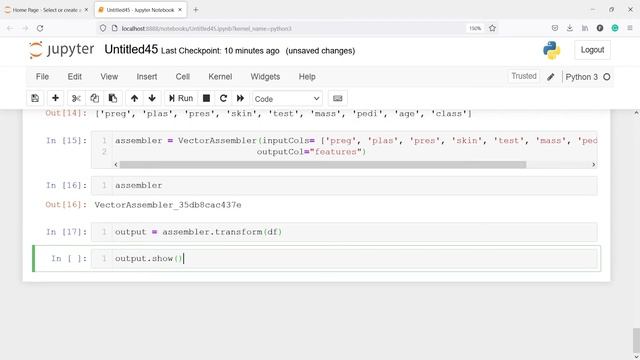Open the File menu
The width and height of the screenshot is (640, 360).
point(42,77)
